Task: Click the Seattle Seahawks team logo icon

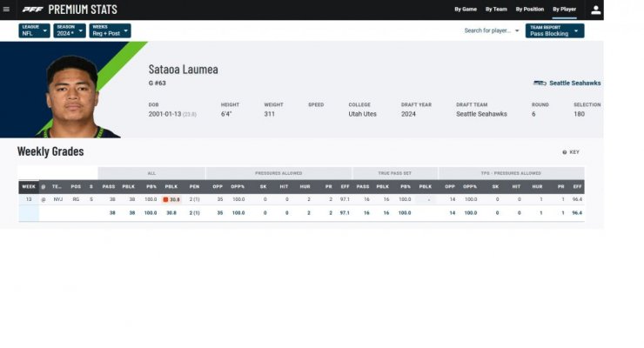Action: 540,83
